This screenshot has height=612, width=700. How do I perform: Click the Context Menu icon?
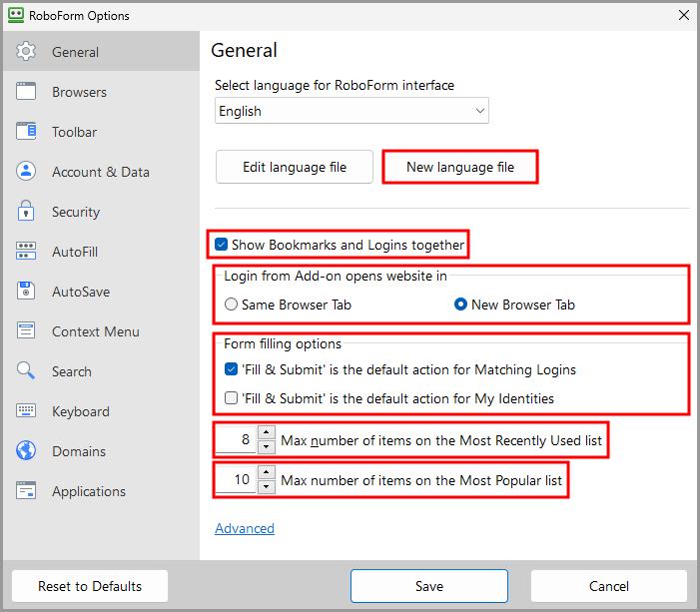[x=26, y=330]
